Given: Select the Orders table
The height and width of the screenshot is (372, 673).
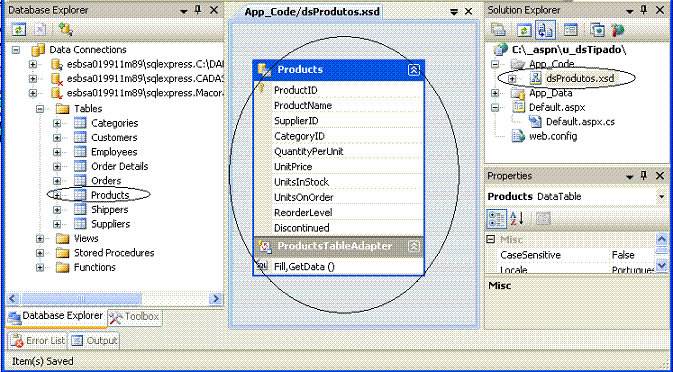Looking at the screenshot, I should pyautogui.click(x=106, y=181).
